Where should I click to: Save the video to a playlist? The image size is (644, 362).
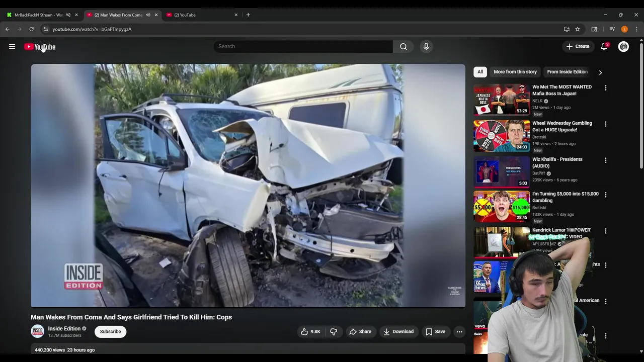tap(435, 332)
